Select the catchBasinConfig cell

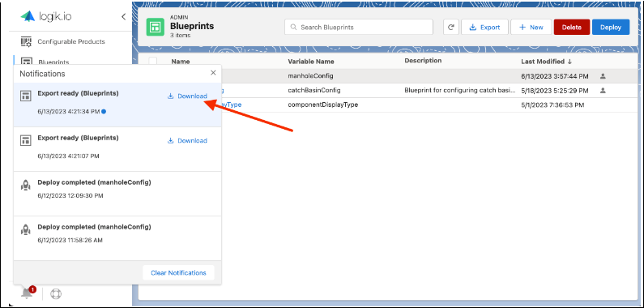[314, 90]
